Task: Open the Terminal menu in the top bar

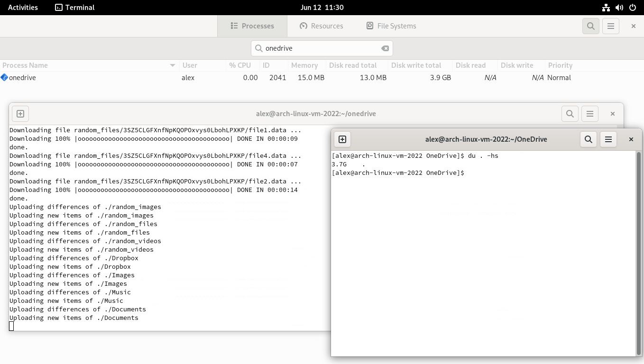Action: click(74, 7)
